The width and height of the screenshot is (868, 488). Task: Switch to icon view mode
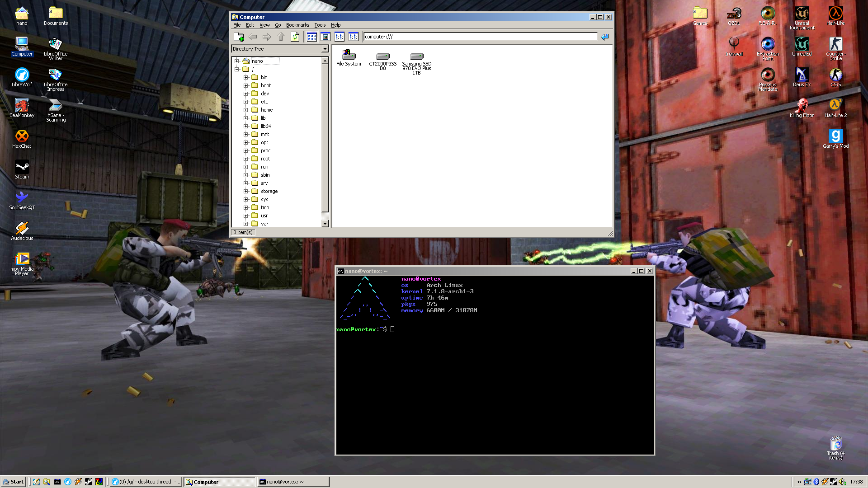311,37
